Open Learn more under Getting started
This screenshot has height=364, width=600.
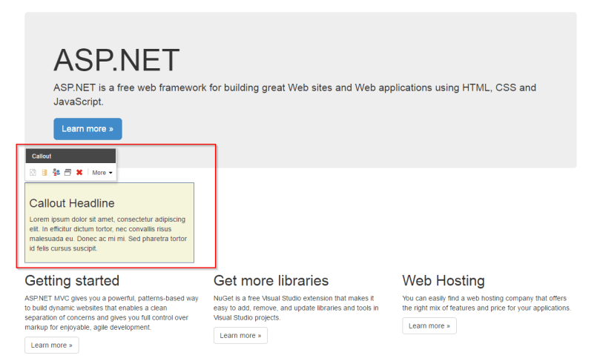[51, 345]
